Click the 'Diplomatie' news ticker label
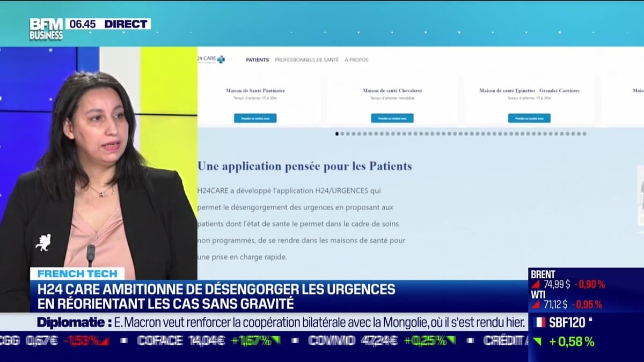 [74, 322]
